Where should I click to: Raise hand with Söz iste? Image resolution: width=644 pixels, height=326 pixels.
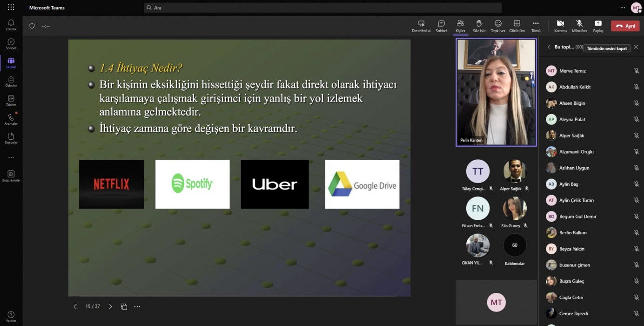click(479, 26)
